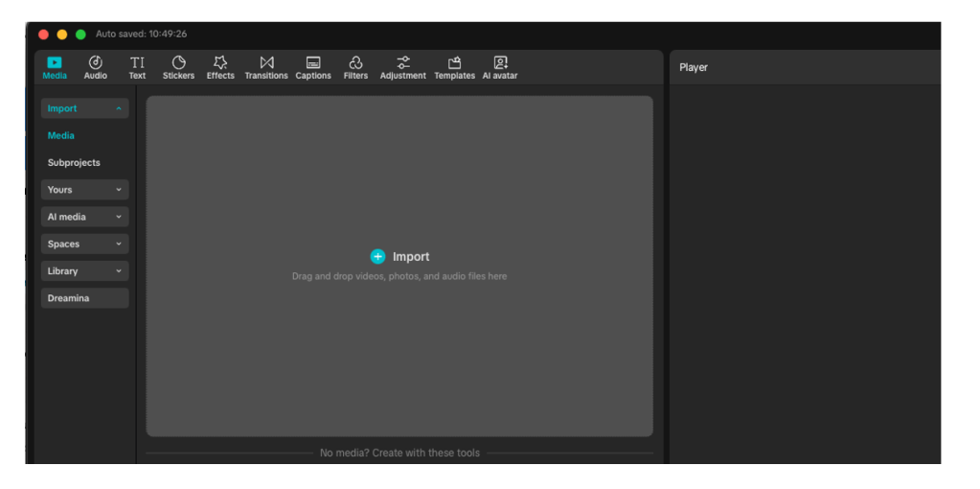This screenshot has height=489, width=980.
Task: Select the Text tool icon
Action: [137, 62]
